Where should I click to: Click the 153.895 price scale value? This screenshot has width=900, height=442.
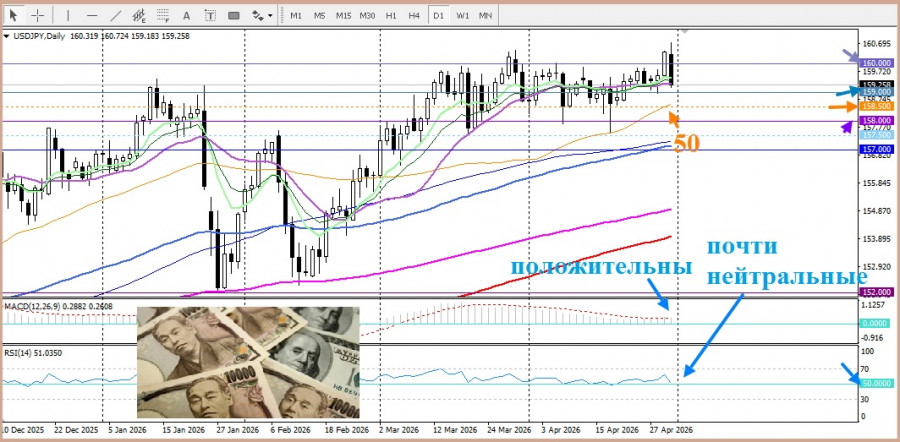[x=876, y=239]
